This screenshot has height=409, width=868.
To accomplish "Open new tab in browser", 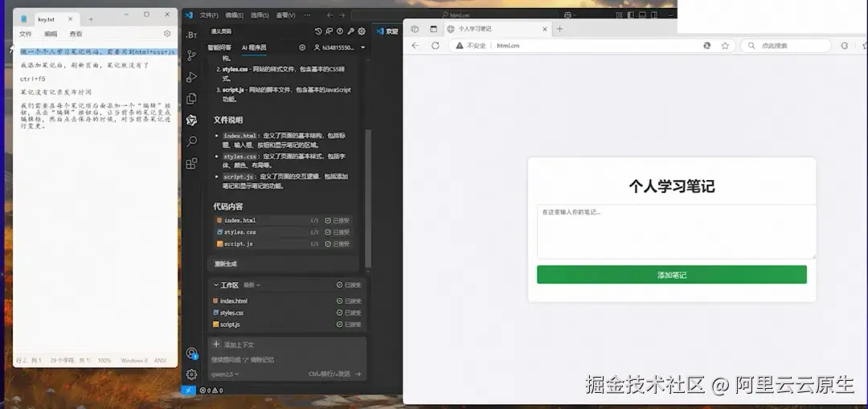I will point(559,29).
